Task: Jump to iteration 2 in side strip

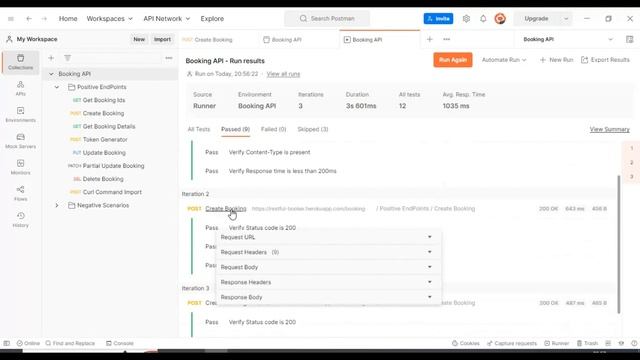Action: tap(631, 162)
